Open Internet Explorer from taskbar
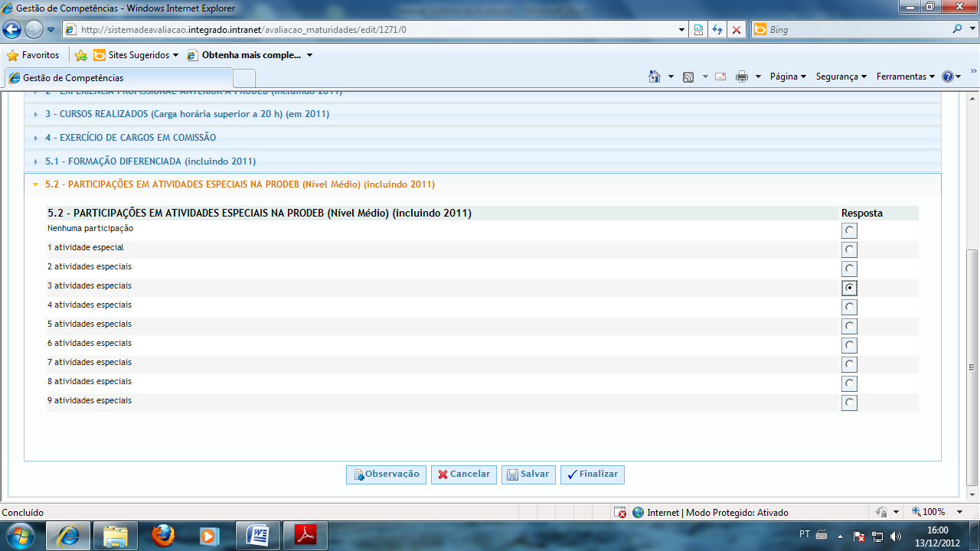980x551 pixels. [x=68, y=535]
